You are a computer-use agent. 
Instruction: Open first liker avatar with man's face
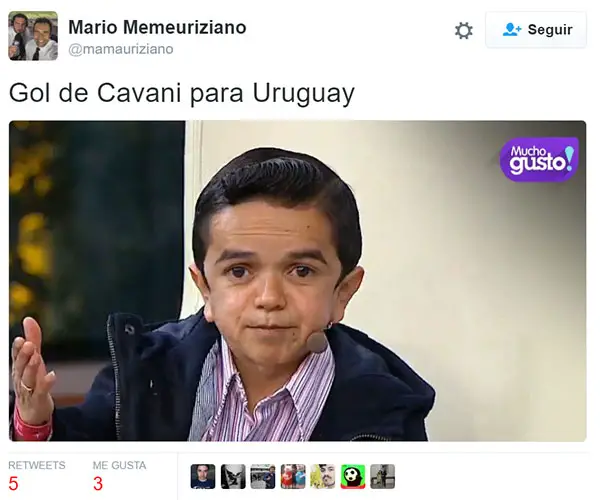pos(203,476)
